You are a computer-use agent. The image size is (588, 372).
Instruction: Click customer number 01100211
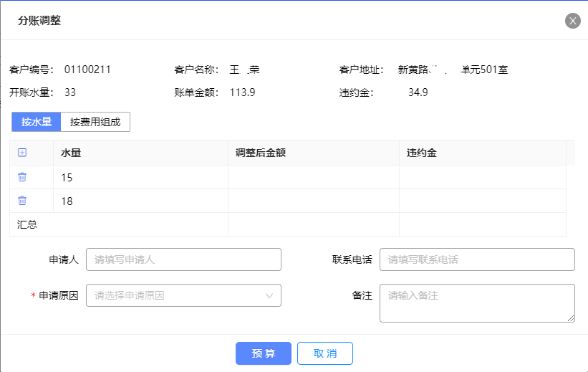coord(87,70)
